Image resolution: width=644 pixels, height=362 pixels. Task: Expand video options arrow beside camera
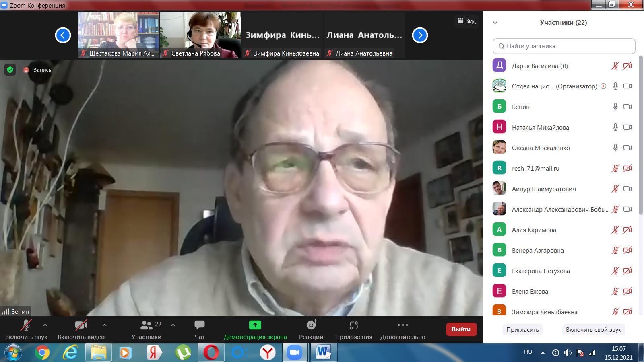pyautogui.click(x=105, y=325)
